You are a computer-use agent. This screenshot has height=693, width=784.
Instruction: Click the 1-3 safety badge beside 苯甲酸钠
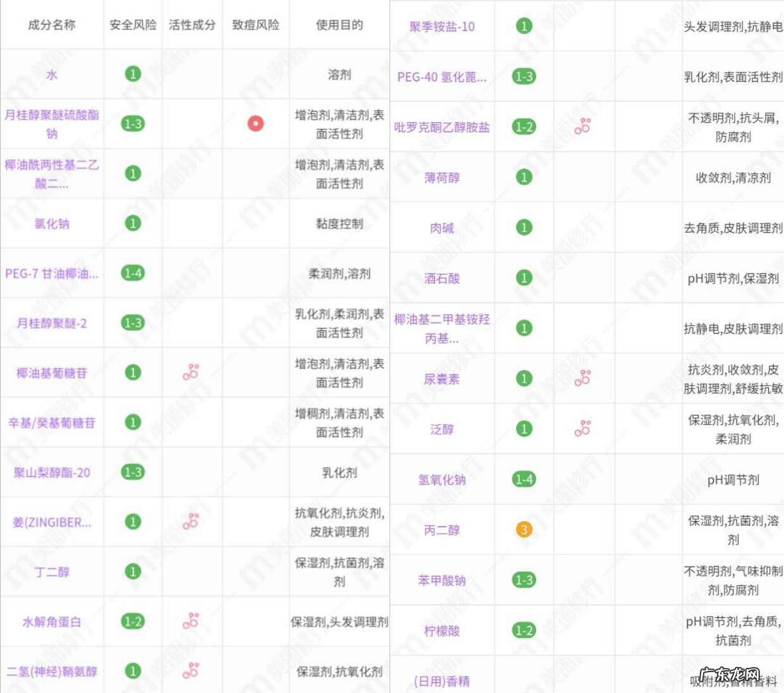pos(524,580)
